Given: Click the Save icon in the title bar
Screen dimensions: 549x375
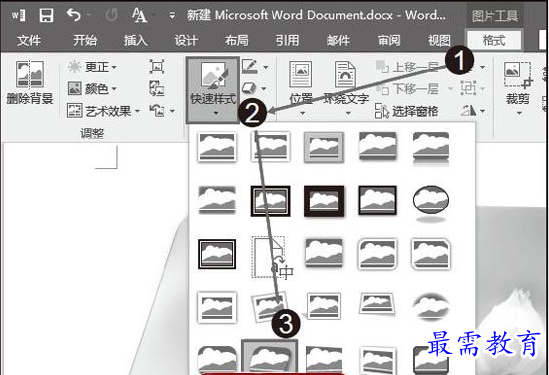Looking at the screenshot, I should tap(46, 15).
